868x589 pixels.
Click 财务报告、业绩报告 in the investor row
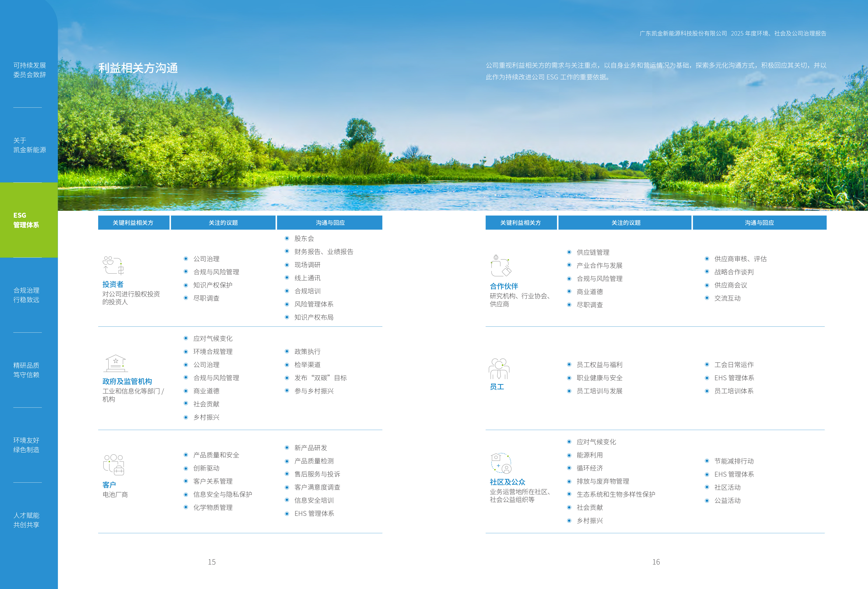click(324, 252)
